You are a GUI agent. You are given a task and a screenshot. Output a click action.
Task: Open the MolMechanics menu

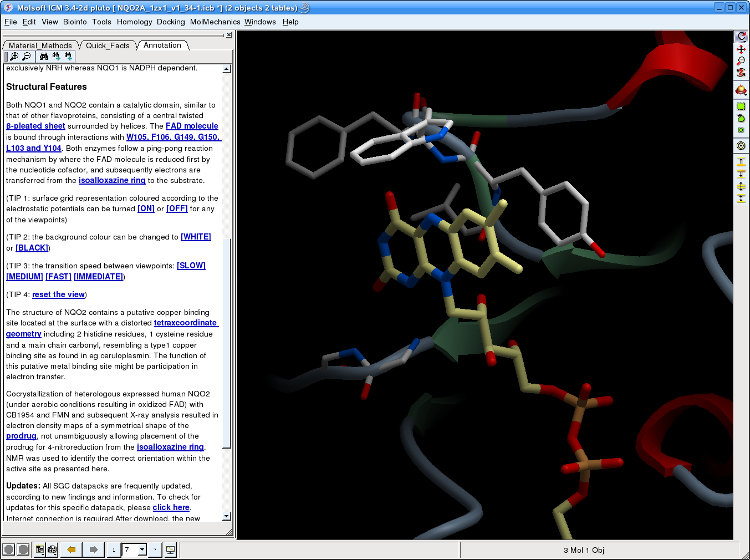coord(215,22)
